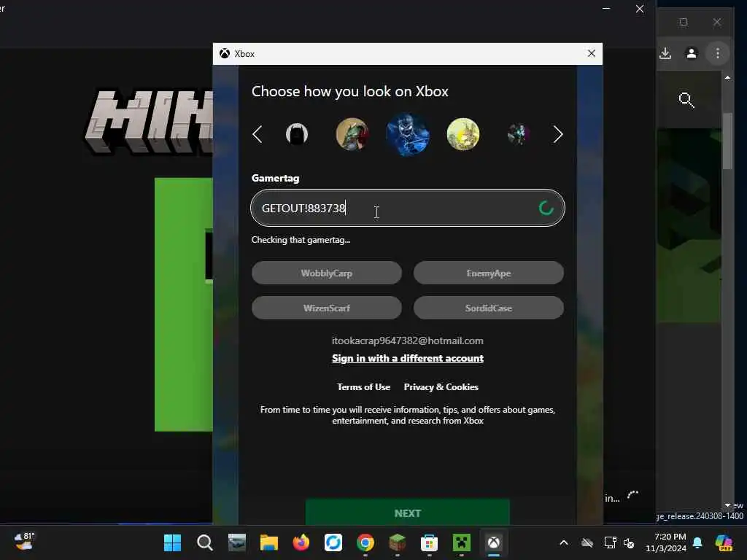Show next gamerpics with right arrow

[558, 134]
